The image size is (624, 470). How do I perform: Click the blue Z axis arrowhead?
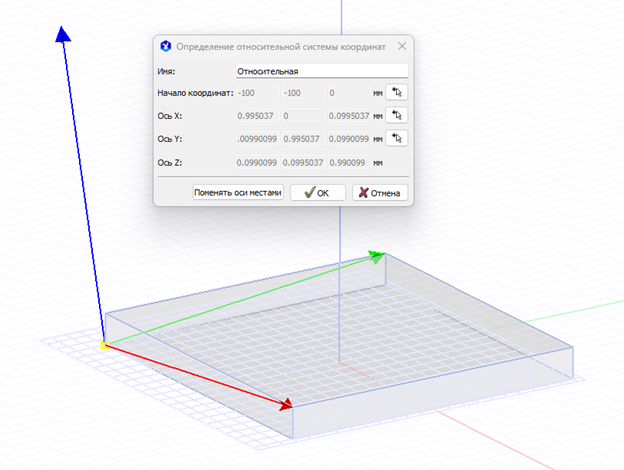[x=62, y=36]
